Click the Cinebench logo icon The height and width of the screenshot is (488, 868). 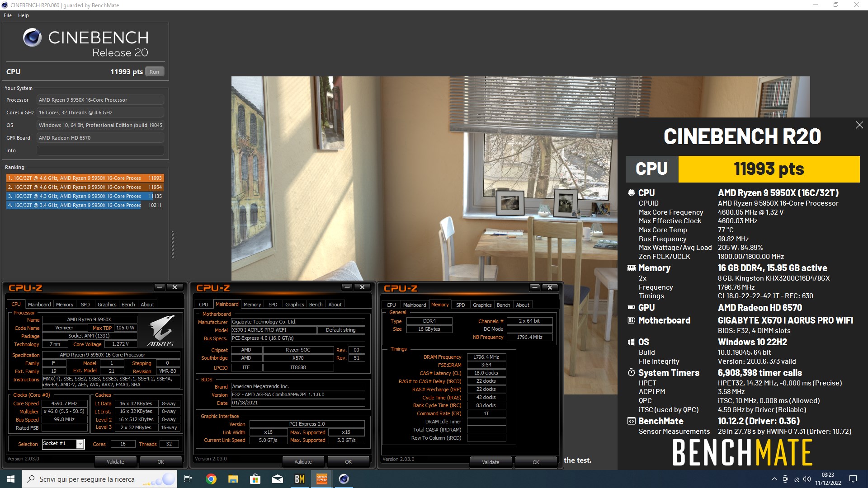(x=33, y=38)
